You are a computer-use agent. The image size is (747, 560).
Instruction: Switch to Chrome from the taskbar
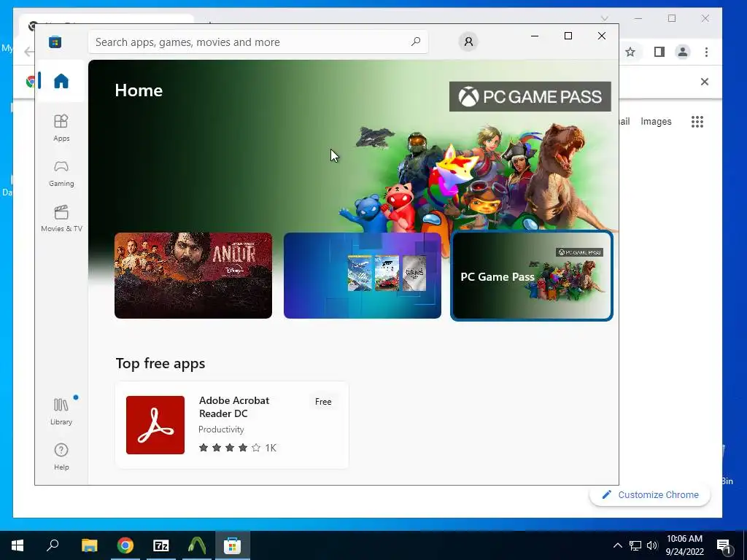(x=125, y=545)
